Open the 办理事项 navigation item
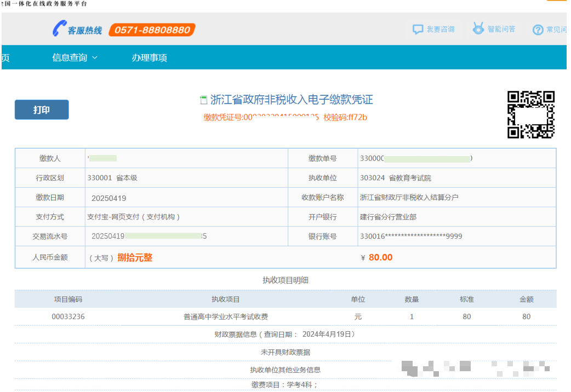The height and width of the screenshot is (392, 571). tap(149, 57)
